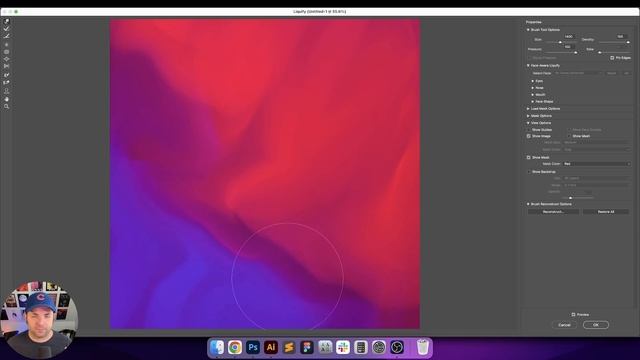Screen dimensions: 640x360
Task: Collapse the View Options section
Action: 528,123
